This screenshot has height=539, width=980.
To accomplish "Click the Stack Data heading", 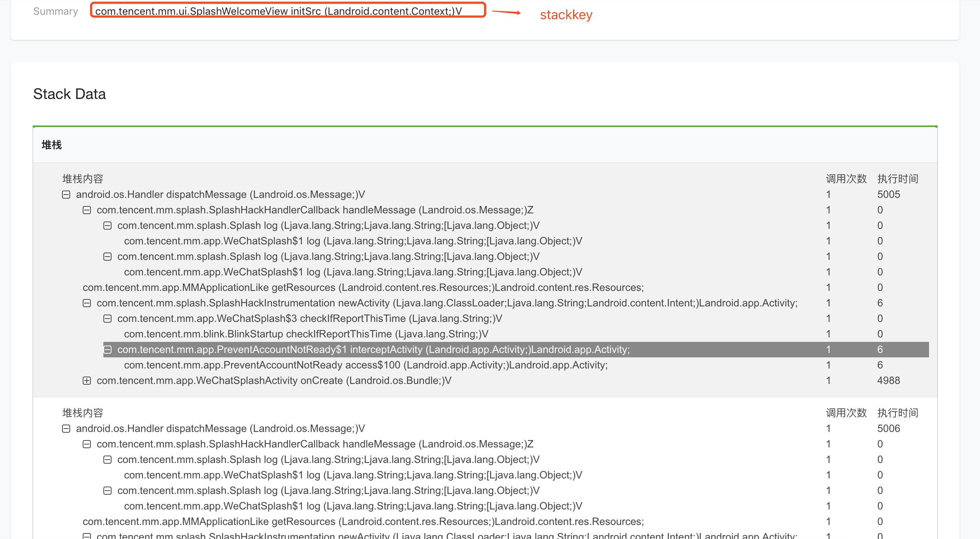I will [x=69, y=94].
